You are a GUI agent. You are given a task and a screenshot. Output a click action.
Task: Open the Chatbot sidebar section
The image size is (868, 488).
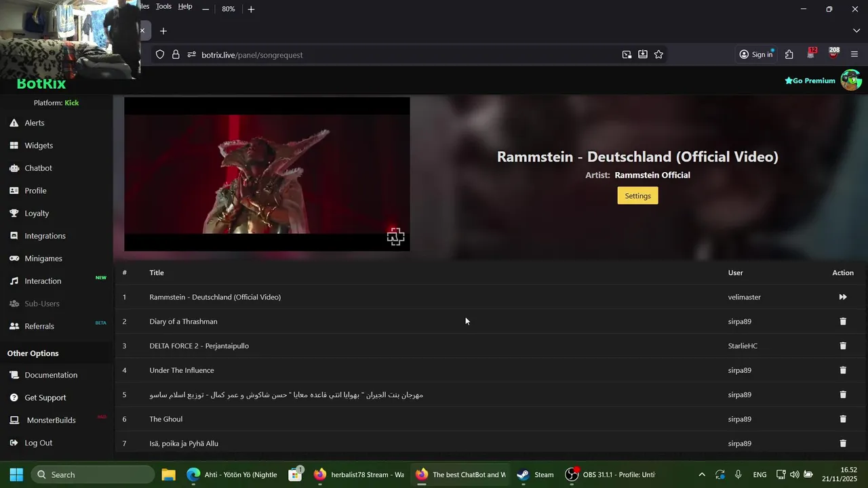click(x=38, y=168)
